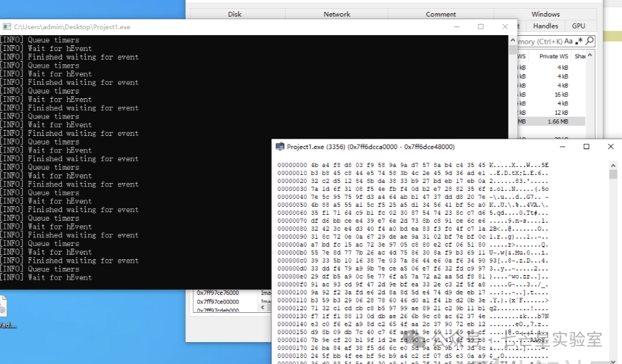622x364 pixels.
Task: Select hex row at offset 00000060
Action: tap(412, 213)
